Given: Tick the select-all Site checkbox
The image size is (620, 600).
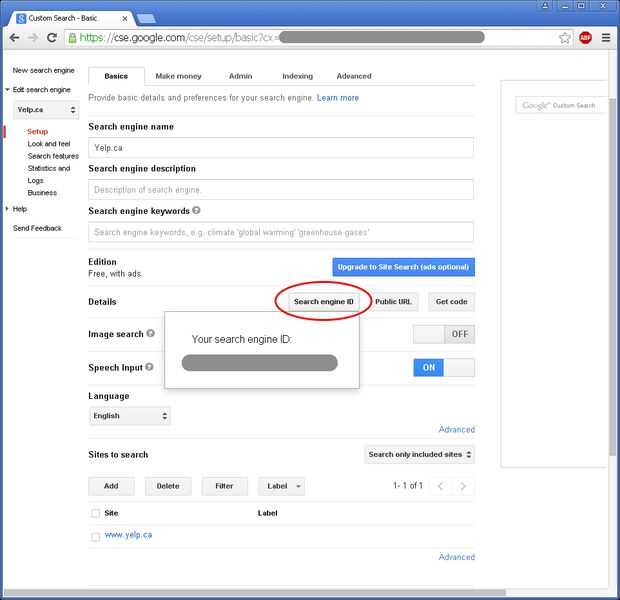Looking at the screenshot, I should pos(95,513).
